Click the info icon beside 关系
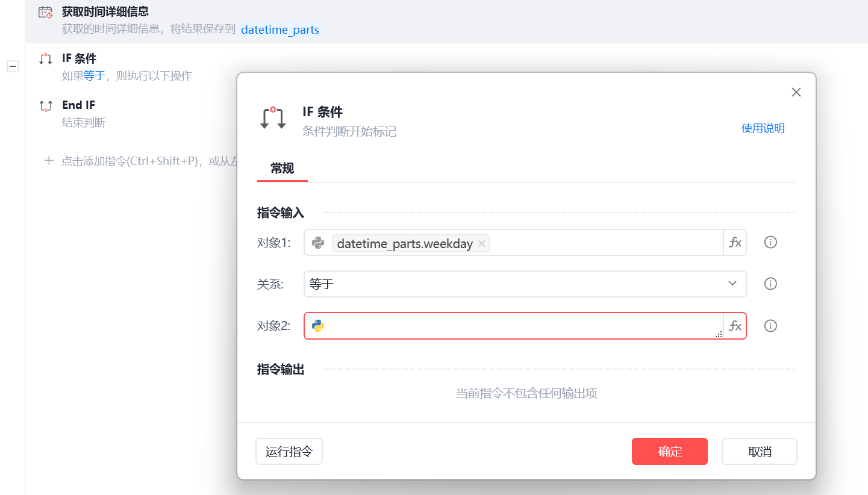Image resolution: width=868 pixels, height=495 pixels. (x=770, y=284)
